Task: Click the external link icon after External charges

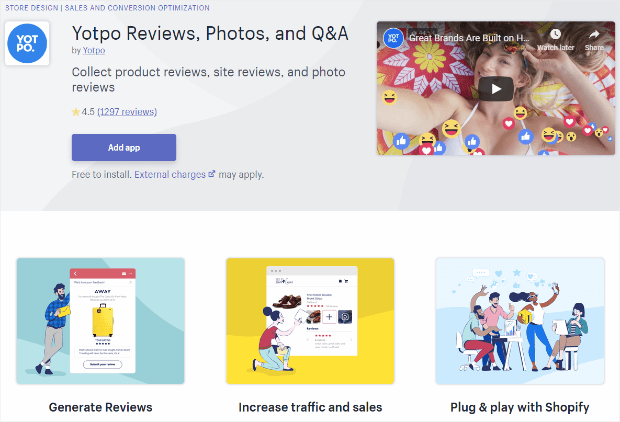Action: coord(212,174)
